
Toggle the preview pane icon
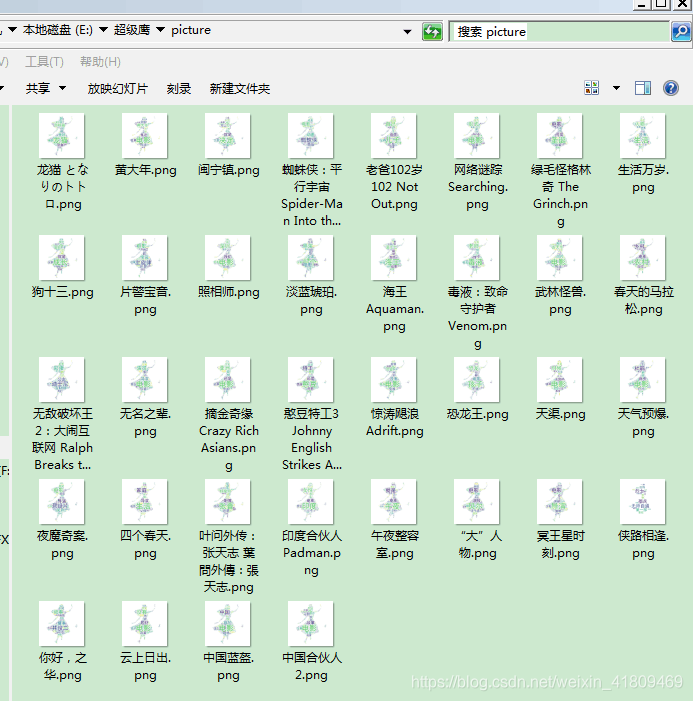click(x=643, y=88)
